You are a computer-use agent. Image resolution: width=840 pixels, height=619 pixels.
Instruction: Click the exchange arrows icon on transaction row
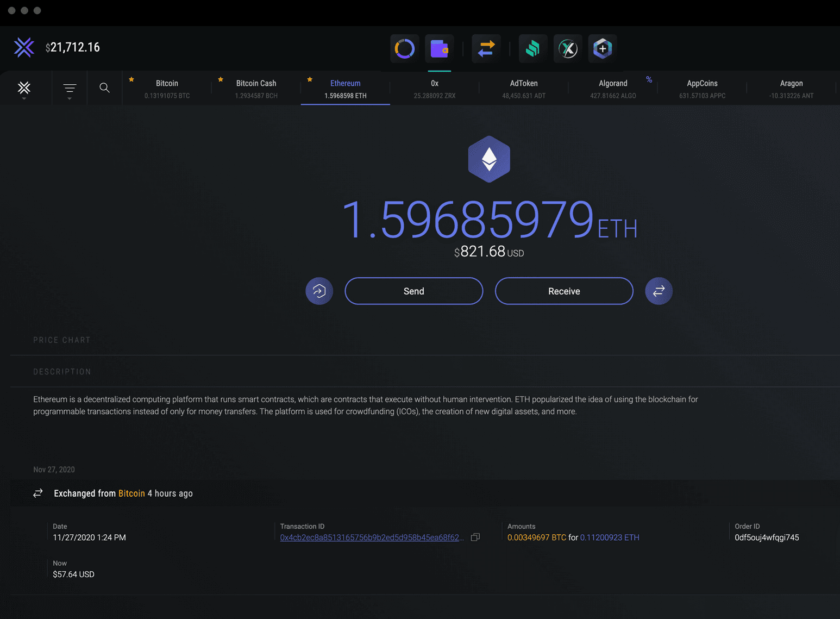[38, 493]
